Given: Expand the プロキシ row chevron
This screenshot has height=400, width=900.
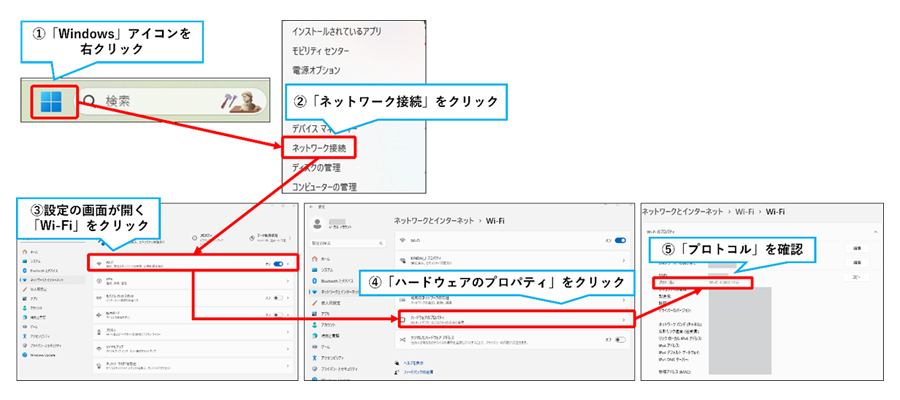Looking at the screenshot, I should point(288,332).
